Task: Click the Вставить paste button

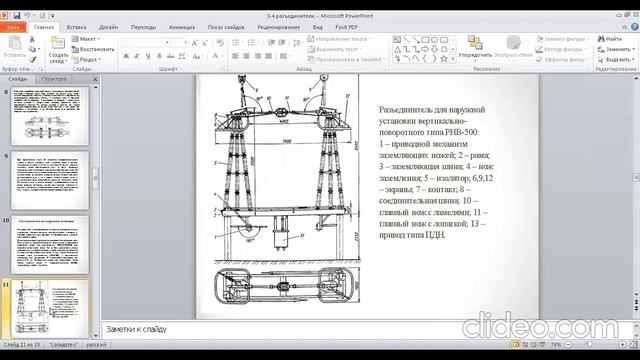Action: (x=15, y=47)
